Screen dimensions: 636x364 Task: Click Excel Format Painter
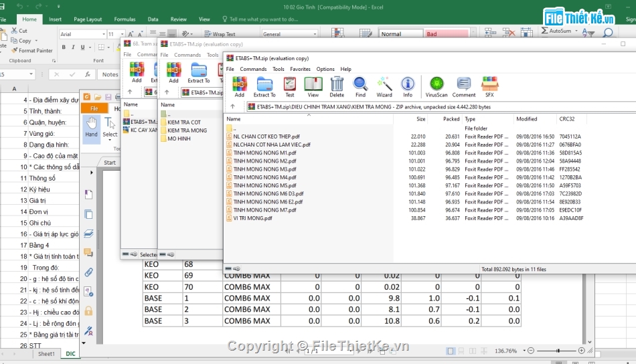click(32, 50)
